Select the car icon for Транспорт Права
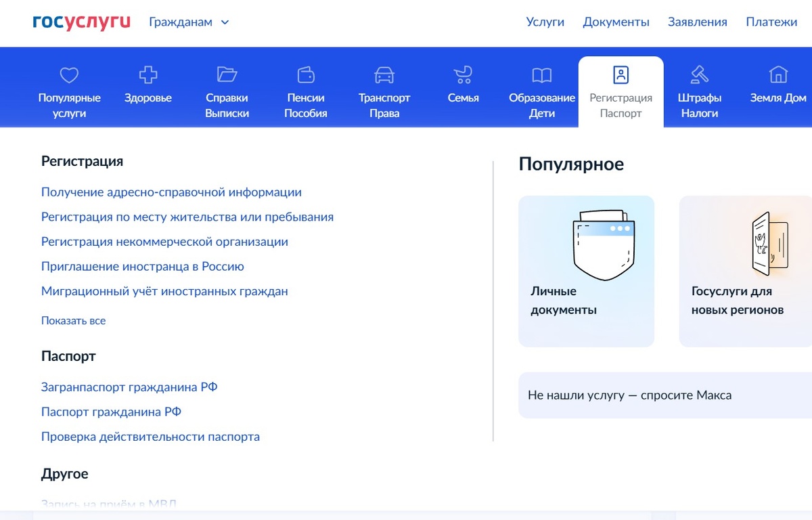The image size is (812, 520). pos(384,75)
